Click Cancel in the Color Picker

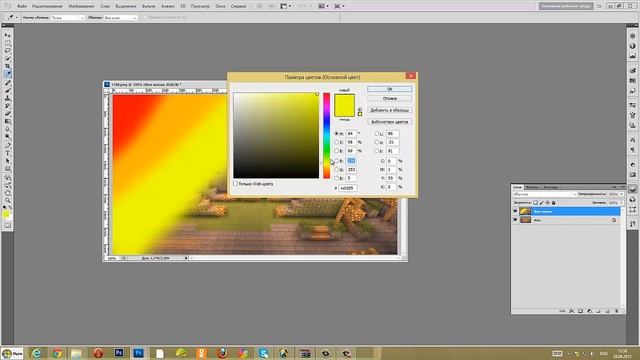(x=389, y=98)
